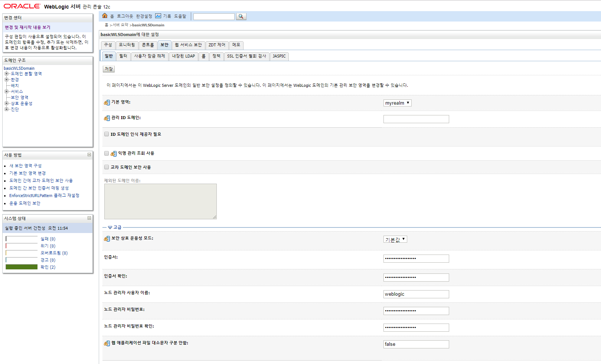Expand the 상호 운용성 tree node

(x=6, y=104)
